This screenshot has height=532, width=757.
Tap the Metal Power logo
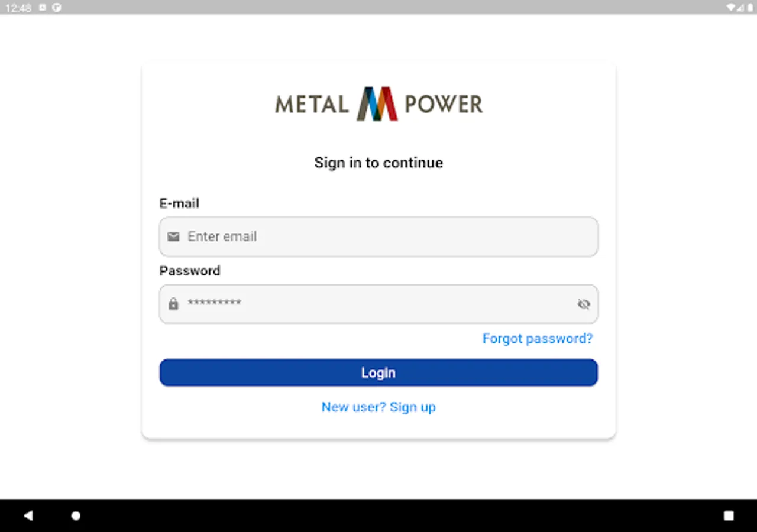pos(378,104)
